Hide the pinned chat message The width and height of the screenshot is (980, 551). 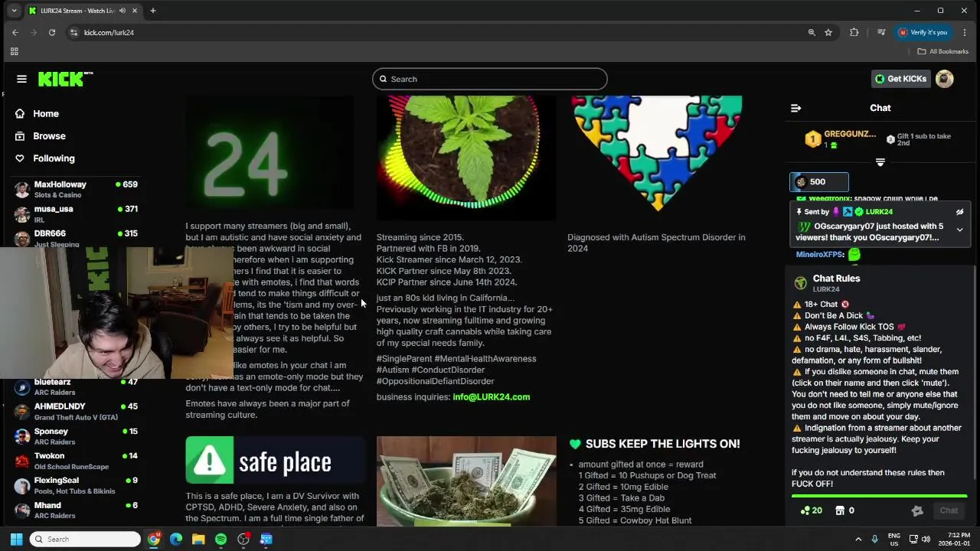click(959, 212)
